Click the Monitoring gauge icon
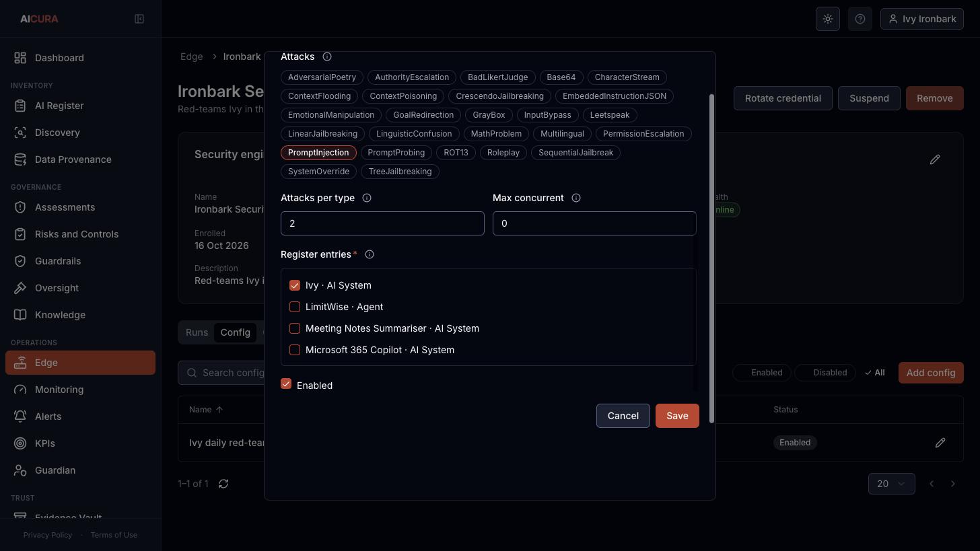 pyautogui.click(x=20, y=390)
